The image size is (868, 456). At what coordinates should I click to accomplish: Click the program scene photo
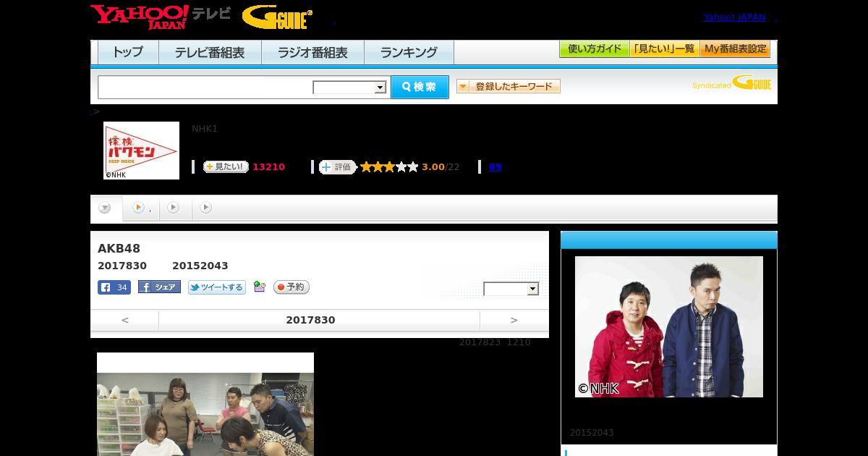[205, 404]
